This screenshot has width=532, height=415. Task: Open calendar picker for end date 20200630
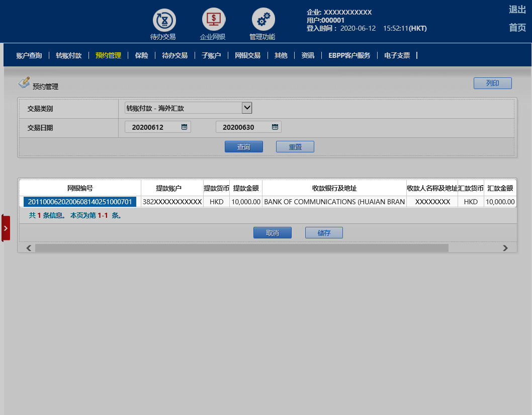(275, 127)
